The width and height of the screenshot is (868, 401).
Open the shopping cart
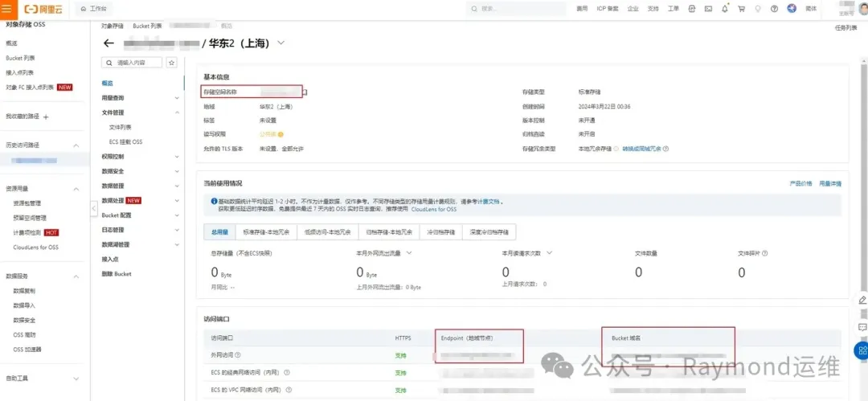(x=741, y=10)
